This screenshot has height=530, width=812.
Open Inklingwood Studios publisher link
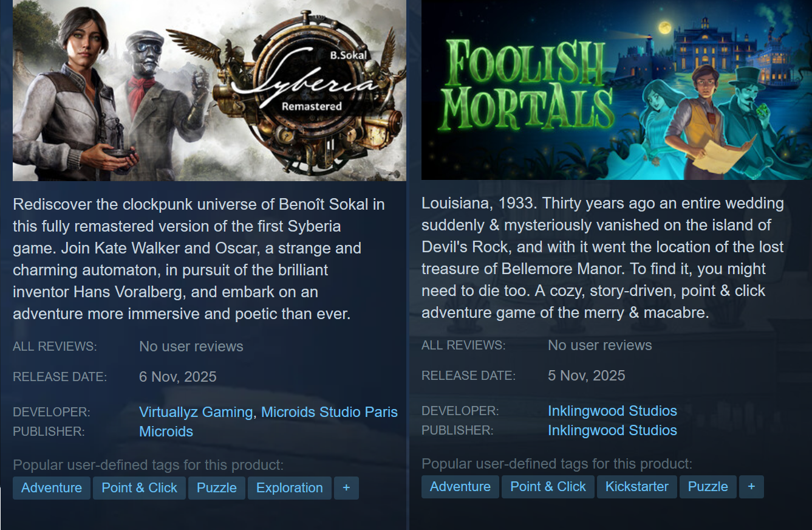[x=612, y=430]
